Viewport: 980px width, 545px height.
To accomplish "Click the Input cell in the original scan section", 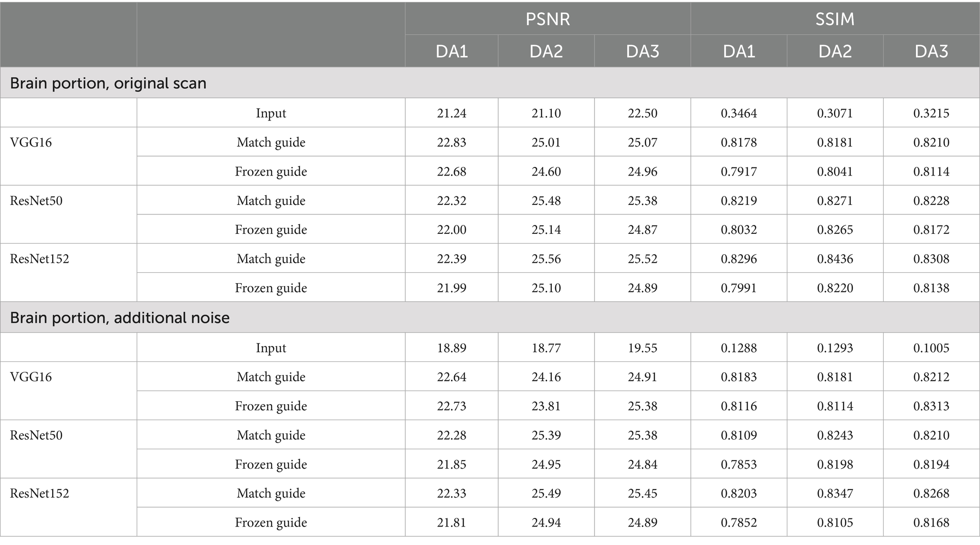I will coord(271,113).
